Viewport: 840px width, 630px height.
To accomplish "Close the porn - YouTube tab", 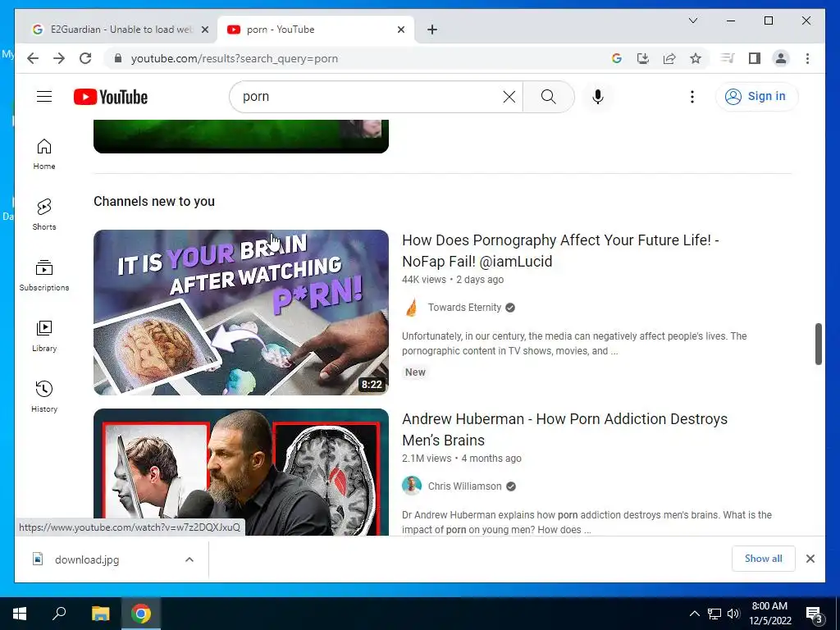I will point(400,30).
